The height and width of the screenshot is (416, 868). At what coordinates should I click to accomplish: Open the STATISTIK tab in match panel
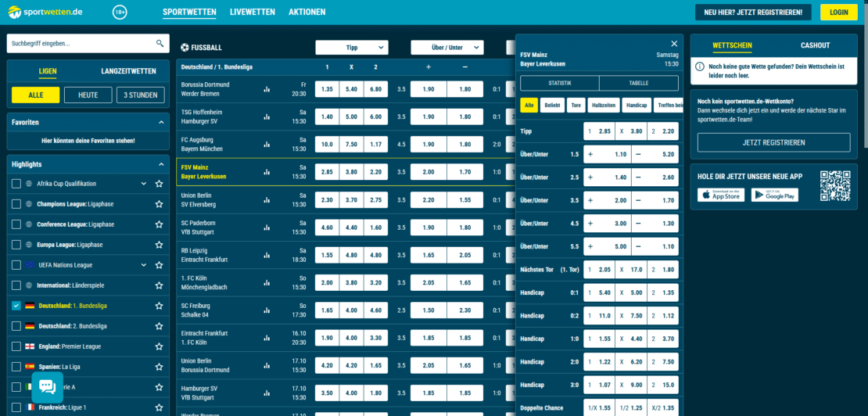tap(560, 84)
